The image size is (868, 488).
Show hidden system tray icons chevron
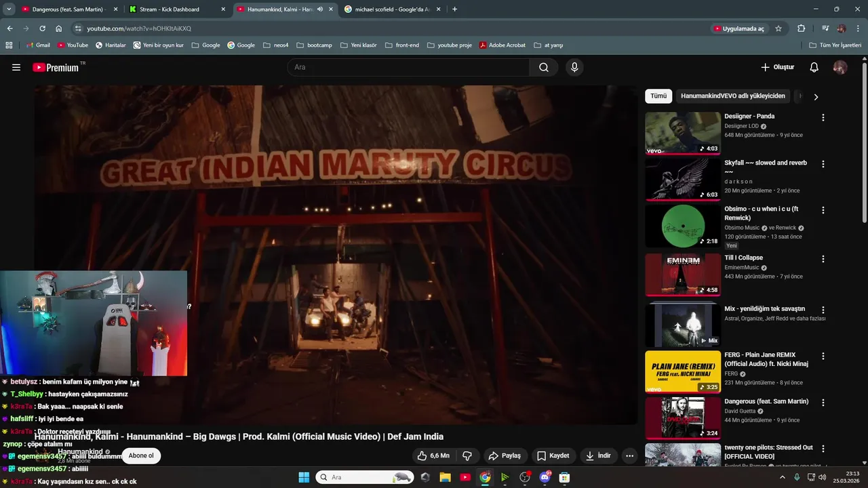click(x=782, y=477)
